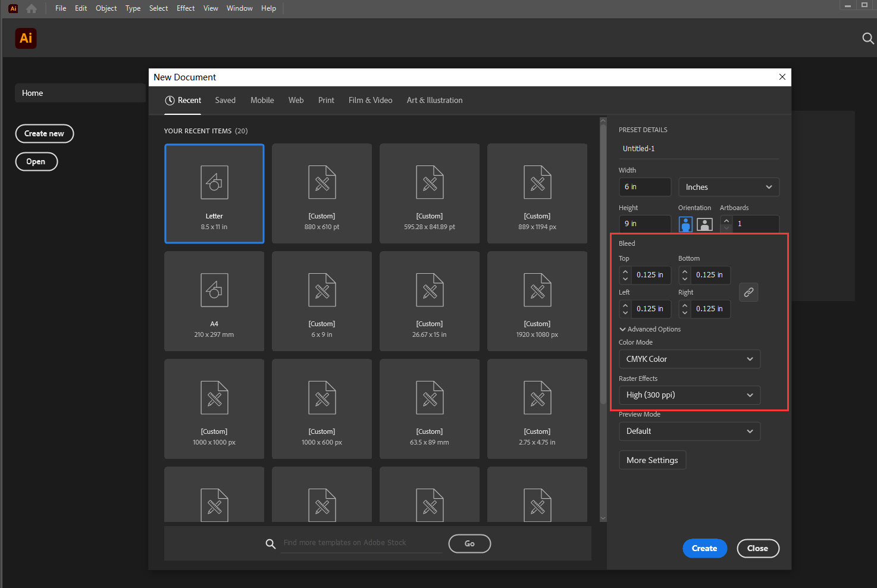The image size is (877, 588).
Task: Select the Custom 595.28 x 841.89 pt preset
Action: coord(430,193)
